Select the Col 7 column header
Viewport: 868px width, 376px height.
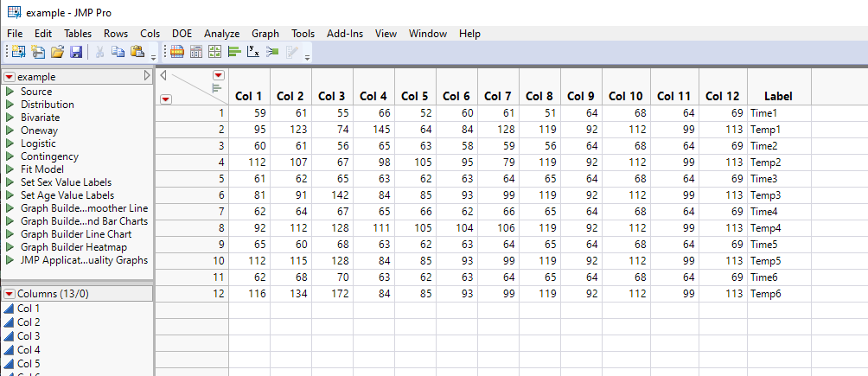(x=498, y=96)
